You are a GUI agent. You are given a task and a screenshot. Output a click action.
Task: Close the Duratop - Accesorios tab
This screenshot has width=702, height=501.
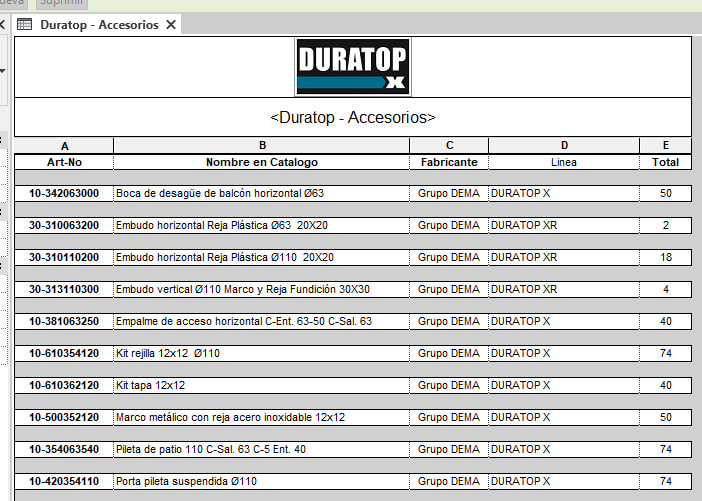click(x=172, y=25)
